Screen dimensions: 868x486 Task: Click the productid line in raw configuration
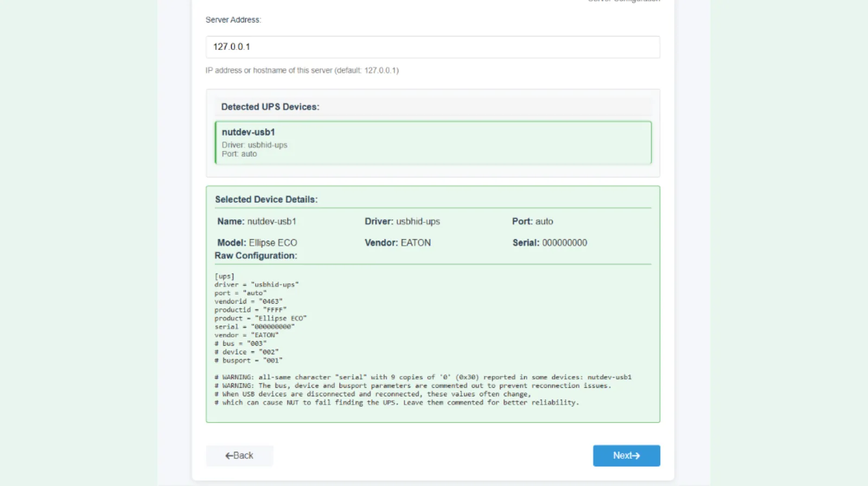tap(250, 310)
